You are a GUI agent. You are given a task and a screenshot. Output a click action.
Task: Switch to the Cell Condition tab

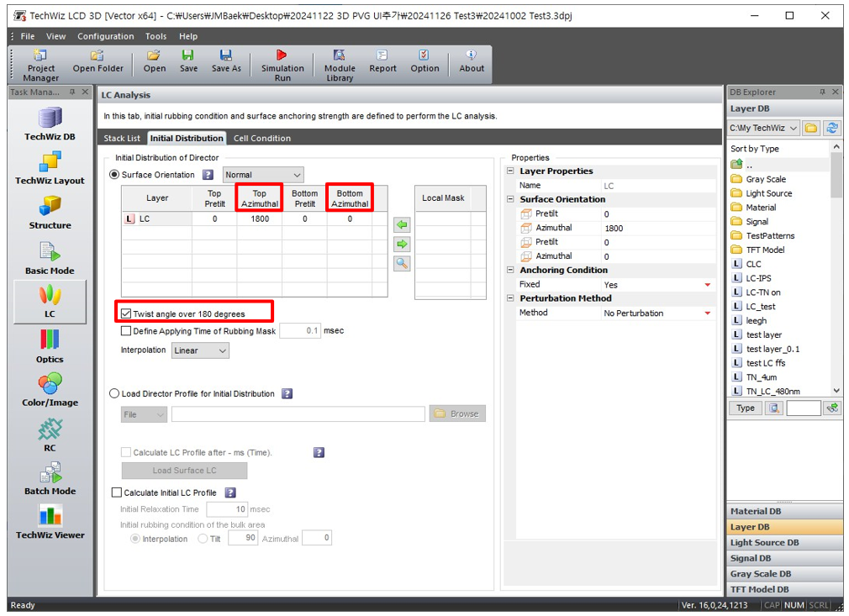click(261, 138)
